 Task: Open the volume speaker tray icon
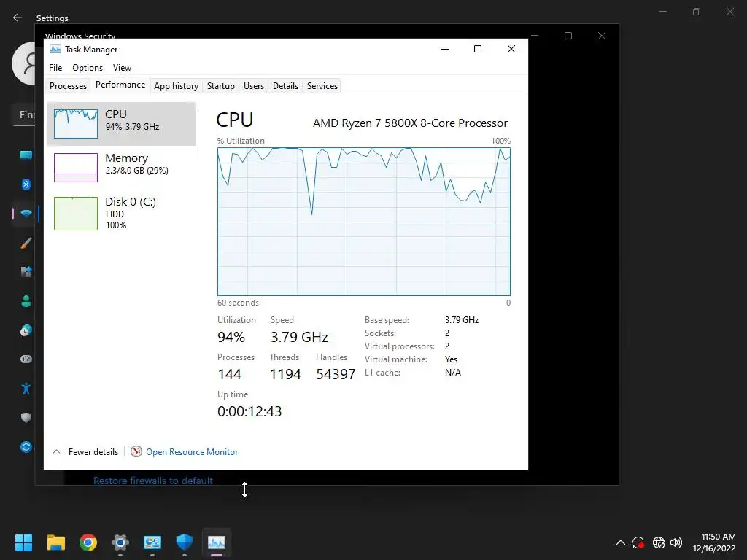pyautogui.click(x=676, y=542)
